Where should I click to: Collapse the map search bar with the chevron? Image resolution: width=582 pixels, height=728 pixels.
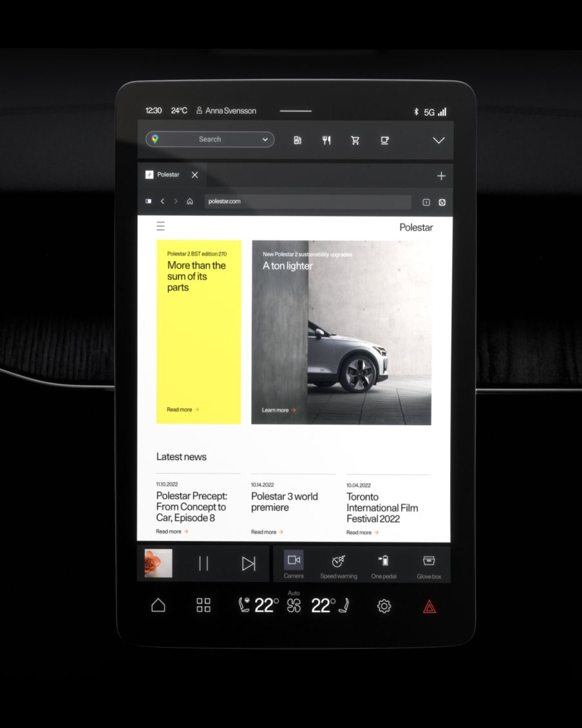[438, 140]
